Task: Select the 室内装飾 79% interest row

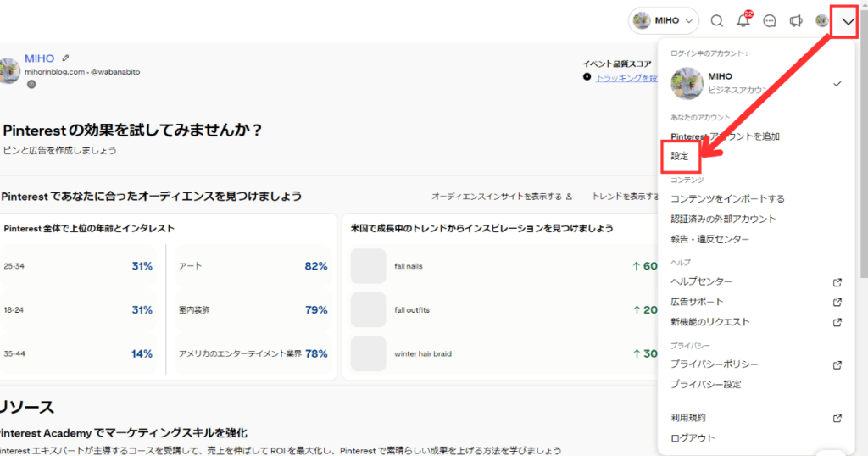Action: 253,310
